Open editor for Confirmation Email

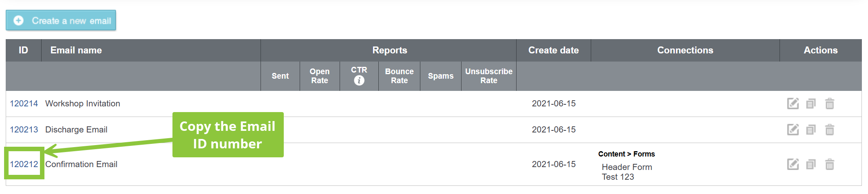pos(793,164)
